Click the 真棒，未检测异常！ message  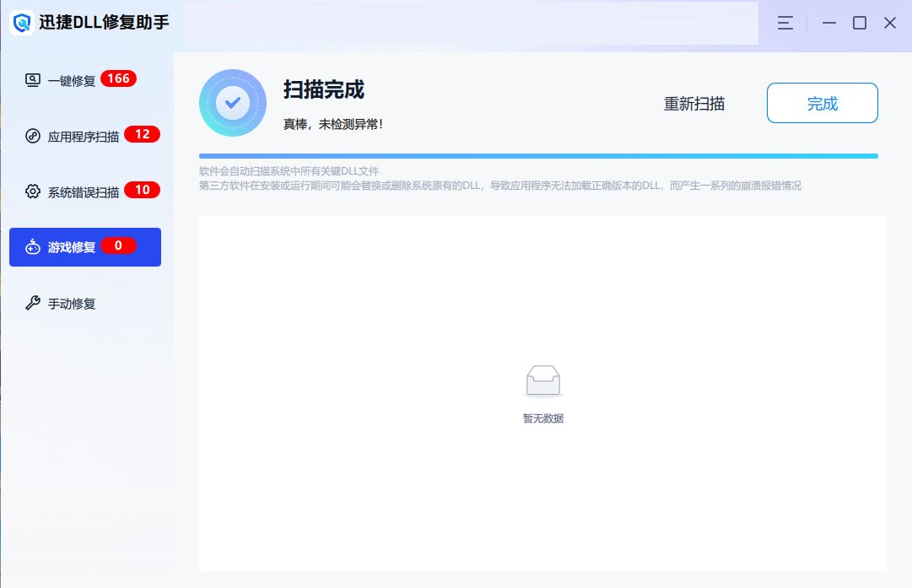point(333,124)
